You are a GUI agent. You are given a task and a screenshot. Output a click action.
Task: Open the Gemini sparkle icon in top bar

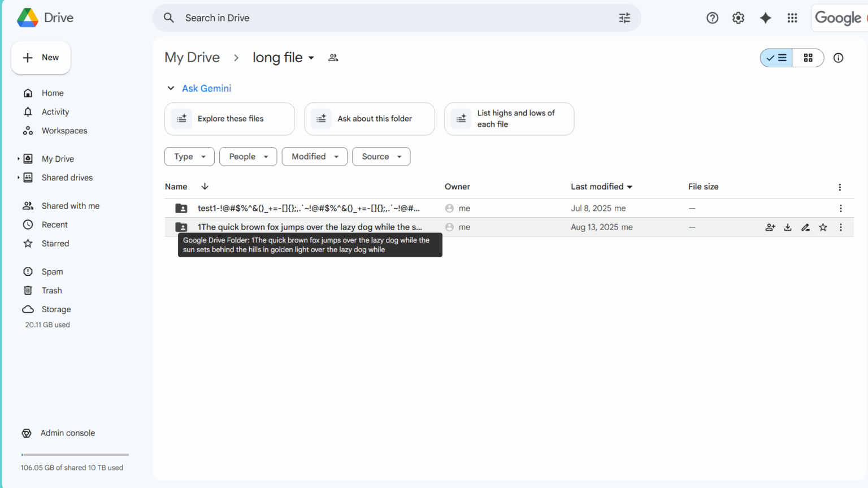765,18
